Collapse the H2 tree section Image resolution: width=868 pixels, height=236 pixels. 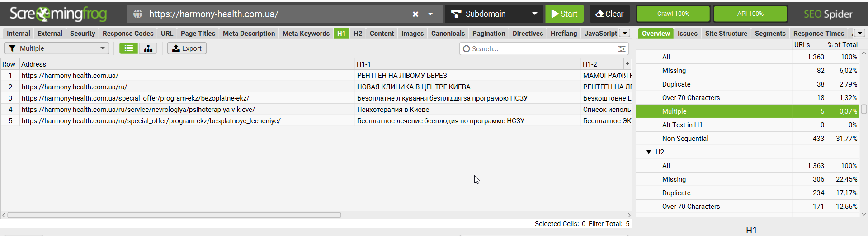tap(649, 152)
